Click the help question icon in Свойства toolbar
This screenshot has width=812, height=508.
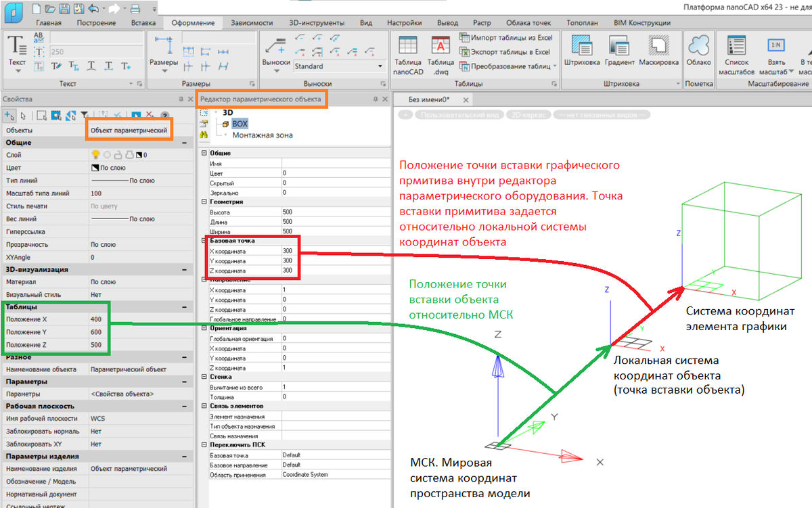164,115
